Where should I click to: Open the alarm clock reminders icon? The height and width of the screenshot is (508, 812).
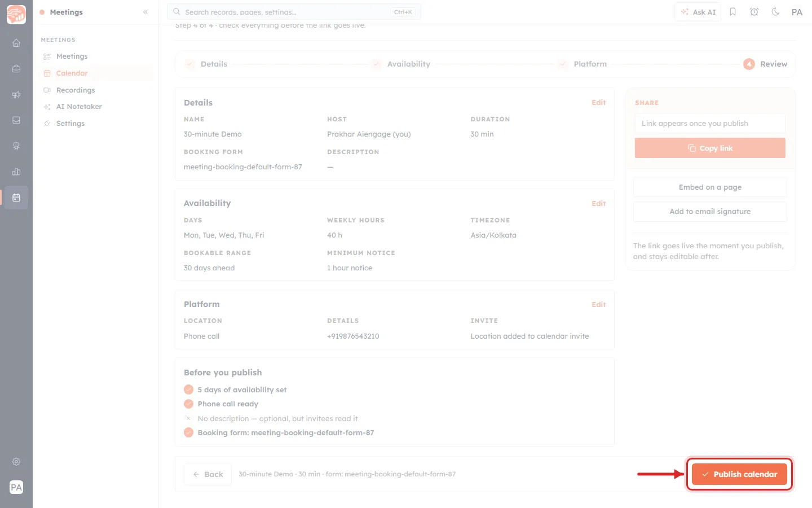click(x=754, y=12)
